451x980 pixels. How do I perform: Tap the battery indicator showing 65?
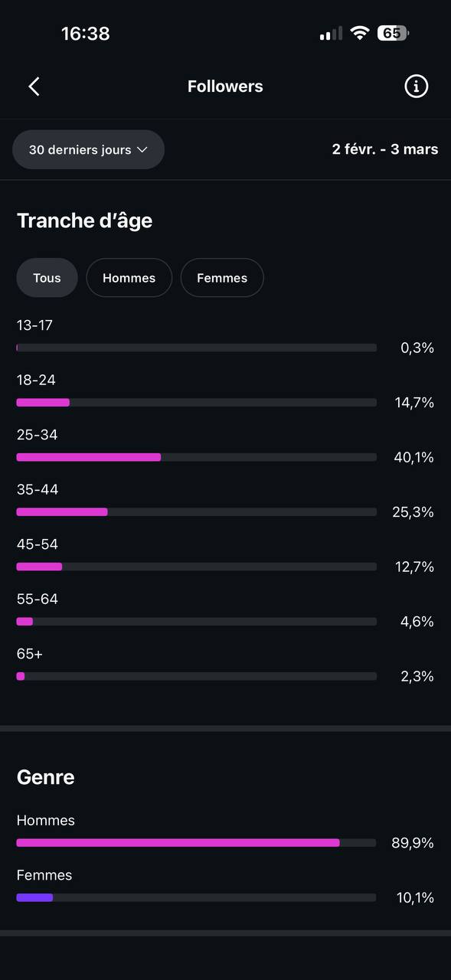click(393, 33)
